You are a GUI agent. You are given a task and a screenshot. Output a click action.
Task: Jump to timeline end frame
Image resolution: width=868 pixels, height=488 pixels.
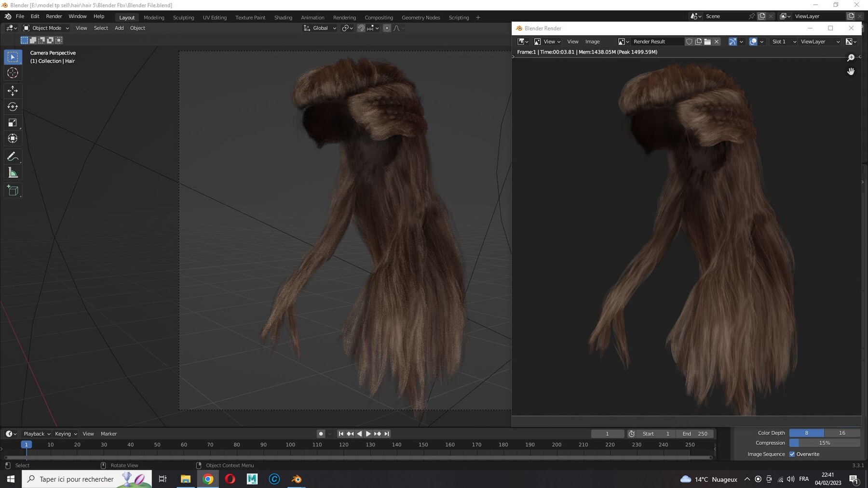pos(387,434)
